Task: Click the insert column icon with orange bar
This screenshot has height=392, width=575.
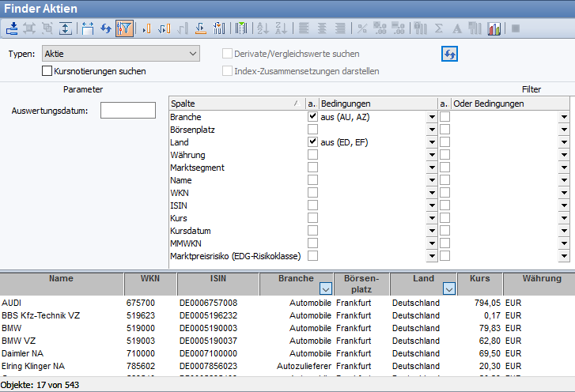Action: (x=146, y=28)
